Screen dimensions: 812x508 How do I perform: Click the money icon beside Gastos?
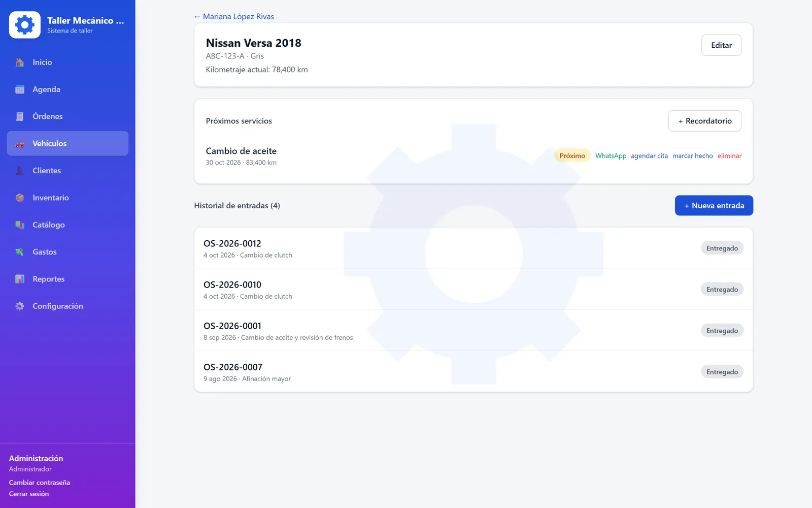point(20,252)
